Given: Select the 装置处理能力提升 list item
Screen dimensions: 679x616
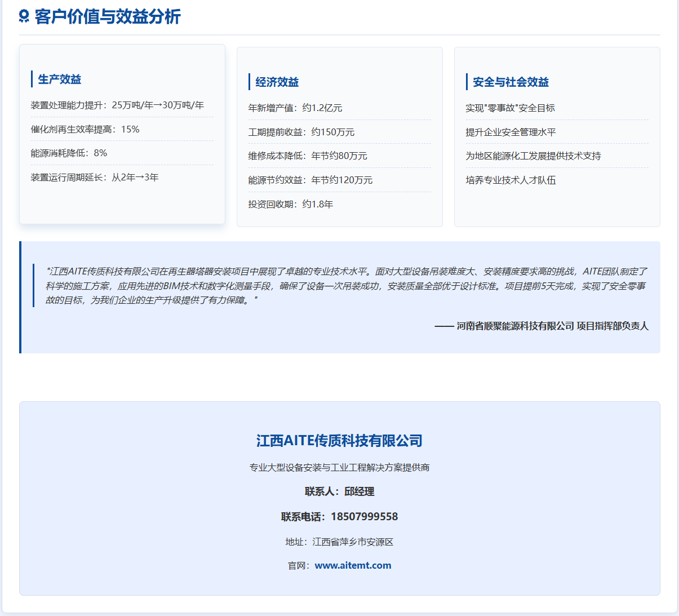Looking at the screenshot, I should pyautogui.click(x=117, y=105).
